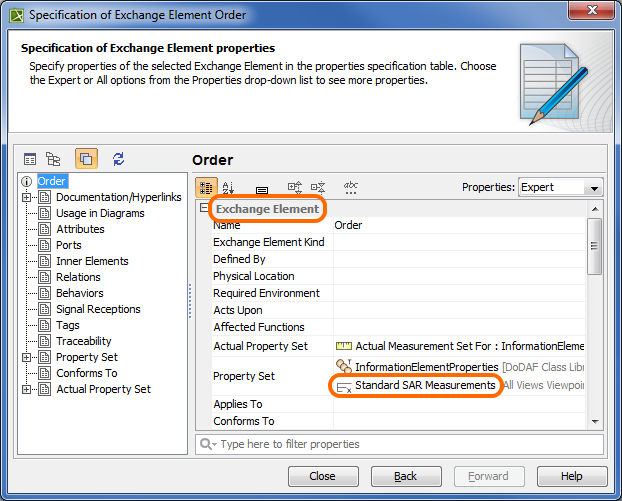Click the Forward button
The image size is (622, 501).
[489, 476]
